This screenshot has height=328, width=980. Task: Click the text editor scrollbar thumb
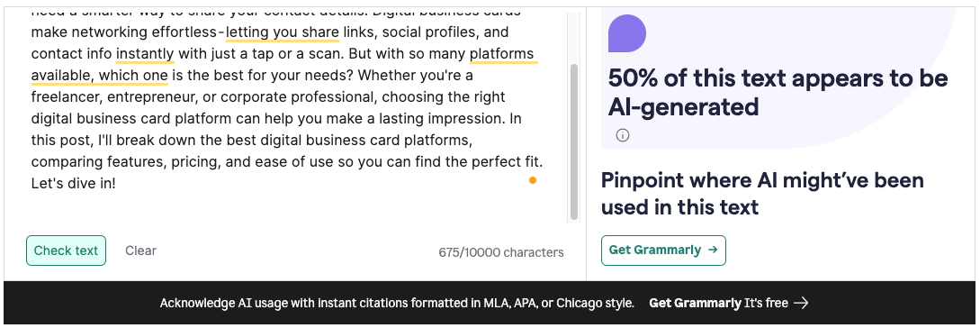point(574,142)
